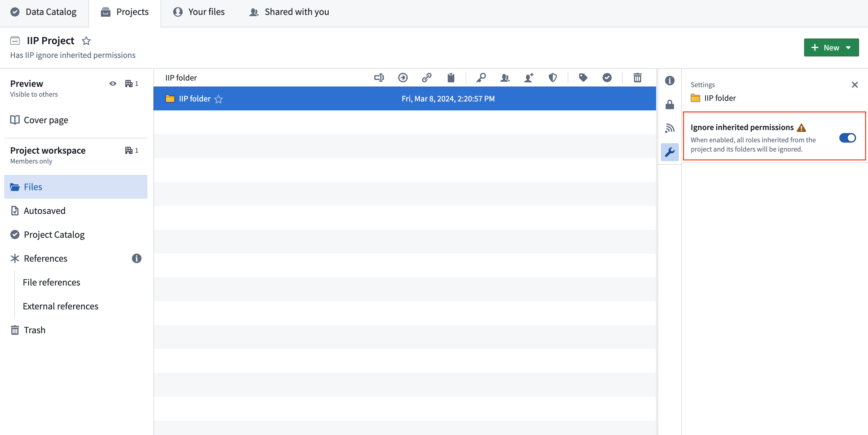Toggle the eye/preview icon in sidebar

(113, 83)
